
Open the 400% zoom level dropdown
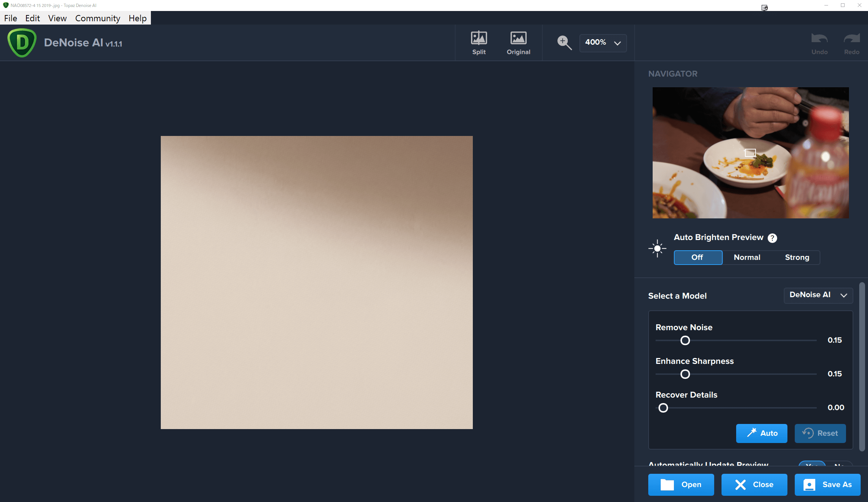603,43
